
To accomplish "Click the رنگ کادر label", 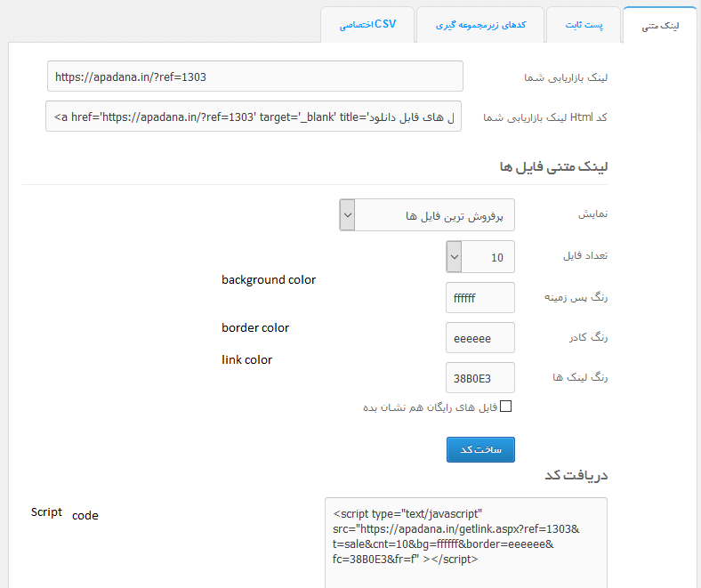I will [588, 337].
